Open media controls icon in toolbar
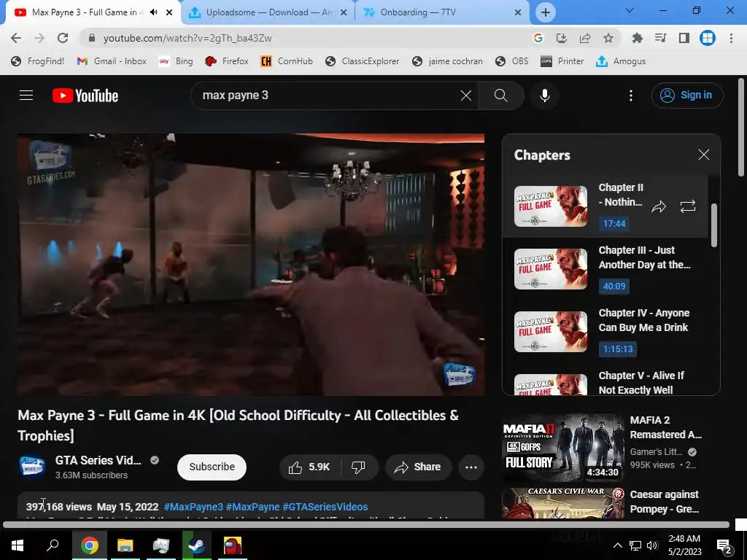Viewport: 747px width, 560px height. coord(660,38)
